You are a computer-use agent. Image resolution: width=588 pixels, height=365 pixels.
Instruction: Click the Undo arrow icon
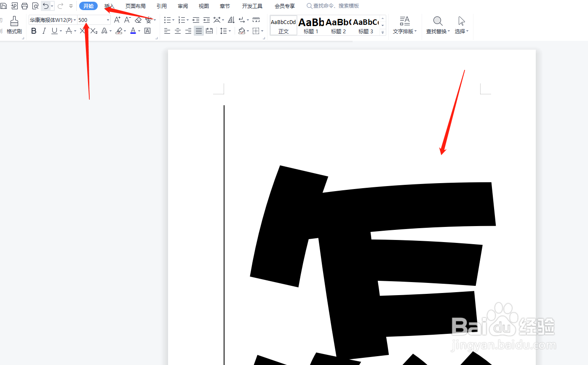click(45, 6)
